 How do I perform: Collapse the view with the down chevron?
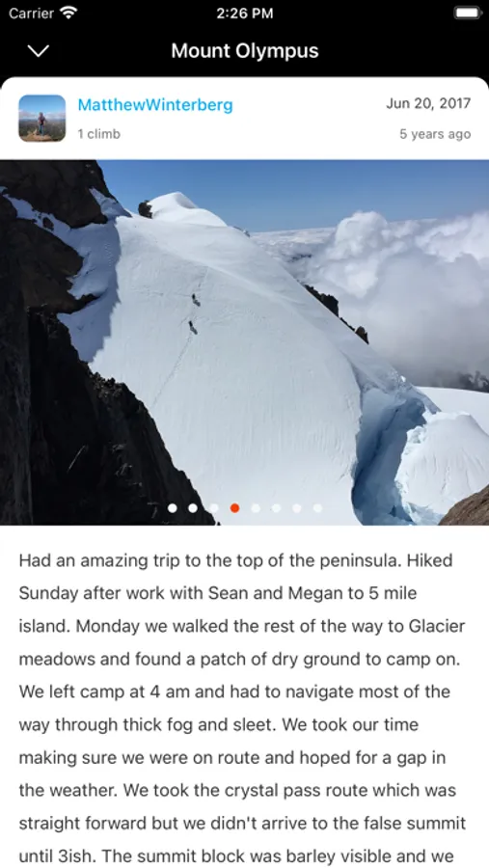(39, 51)
